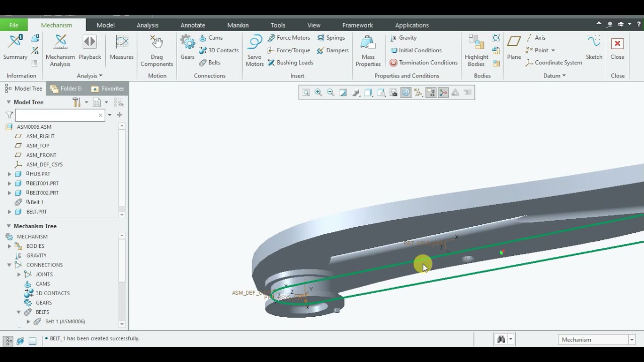This screenshot has width=644, height=362.
Task: Click the Repaint icon in graphics toolbar
Action: point(343,93)
